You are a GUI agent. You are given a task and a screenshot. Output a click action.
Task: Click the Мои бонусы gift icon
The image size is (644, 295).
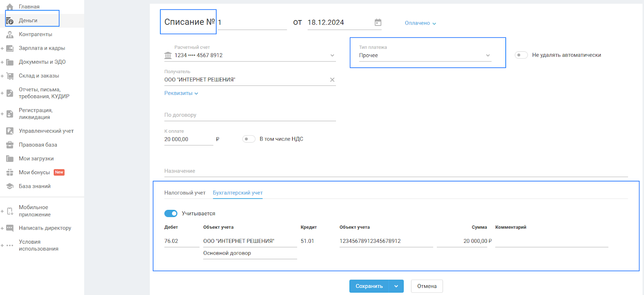tap(10, 173)
